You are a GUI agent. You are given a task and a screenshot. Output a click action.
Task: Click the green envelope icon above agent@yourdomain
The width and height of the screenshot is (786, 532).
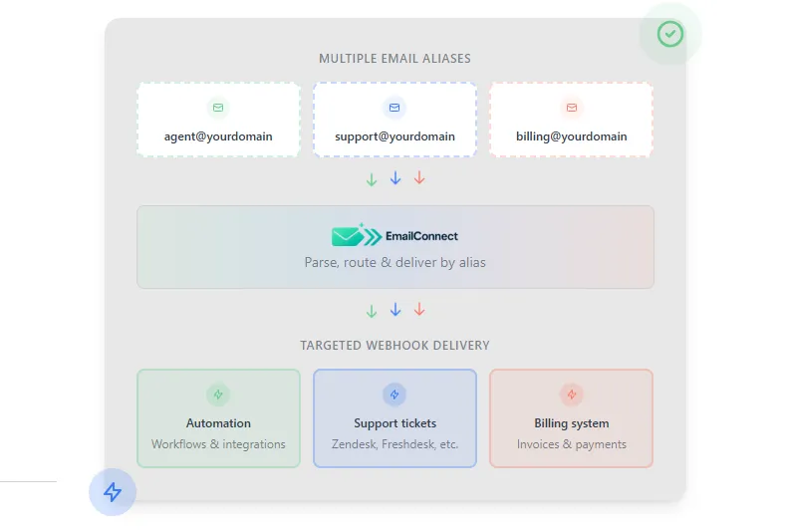[x=218, y=108]
